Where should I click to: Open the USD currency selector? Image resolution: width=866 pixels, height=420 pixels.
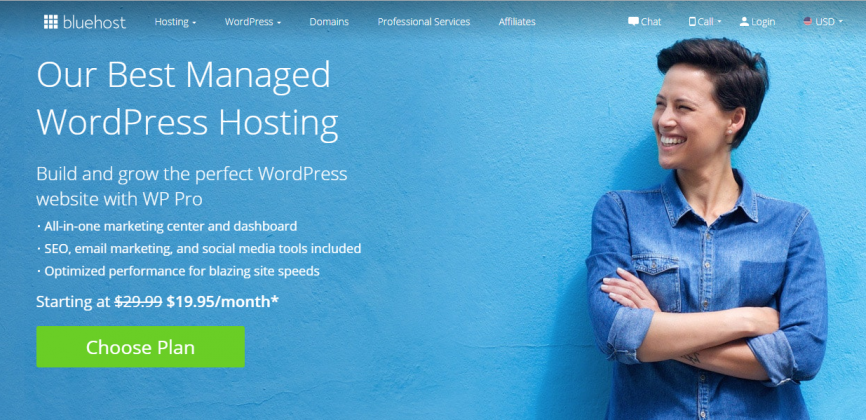coord(823,22)
